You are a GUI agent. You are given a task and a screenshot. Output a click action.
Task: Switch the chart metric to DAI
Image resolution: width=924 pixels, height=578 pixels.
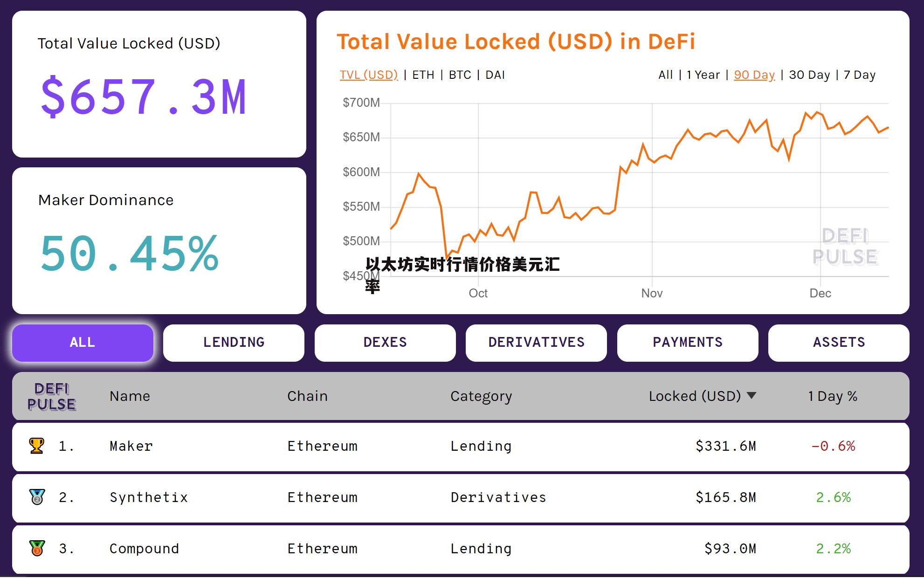(495, 75)
